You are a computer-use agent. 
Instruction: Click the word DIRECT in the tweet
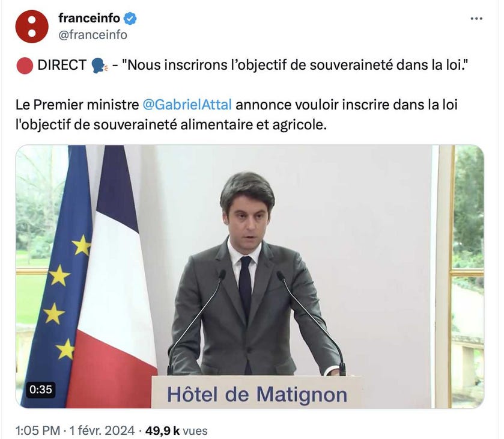click(62, 65)
